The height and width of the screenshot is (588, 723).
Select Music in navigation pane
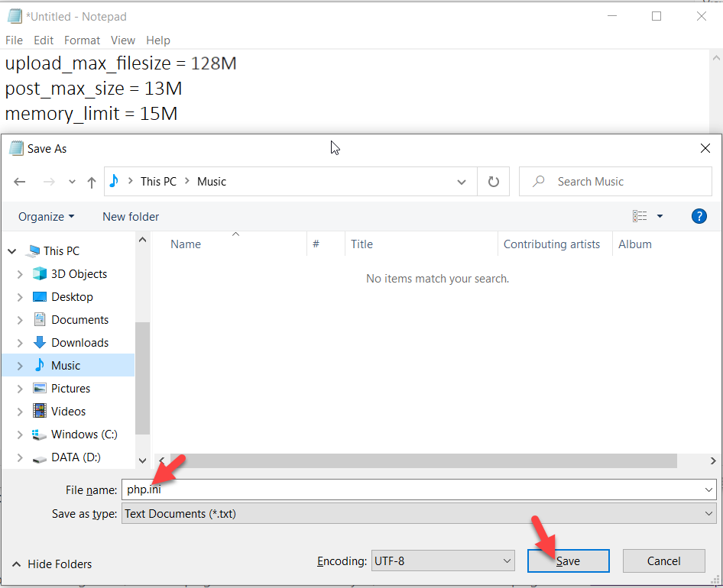tap(66, 366)
